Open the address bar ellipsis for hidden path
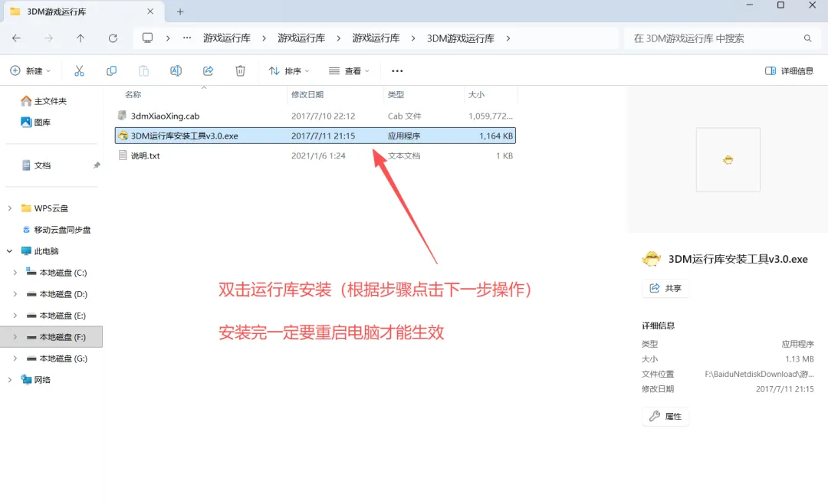This screenshot has height=504, width=828. [187, 38]
